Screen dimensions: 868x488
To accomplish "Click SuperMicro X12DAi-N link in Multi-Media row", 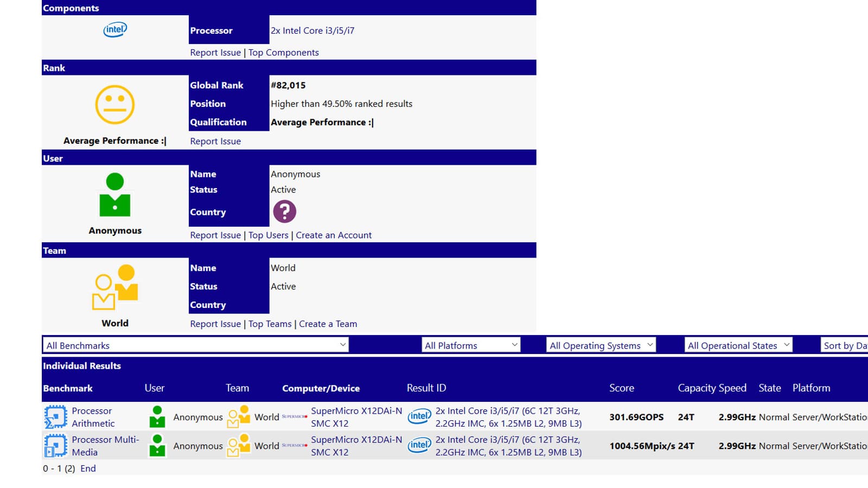I will (356, 446).
